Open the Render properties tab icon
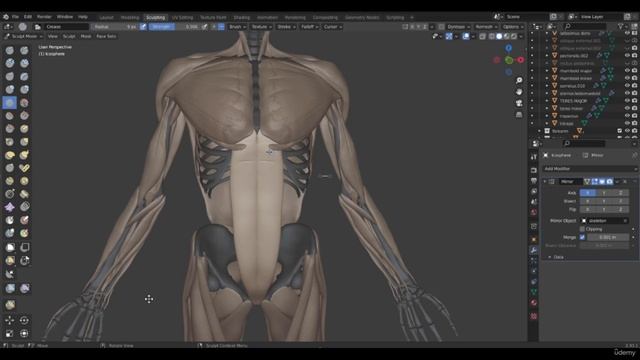Viewport: 640px width, 360px height. (x=533, y=170)
